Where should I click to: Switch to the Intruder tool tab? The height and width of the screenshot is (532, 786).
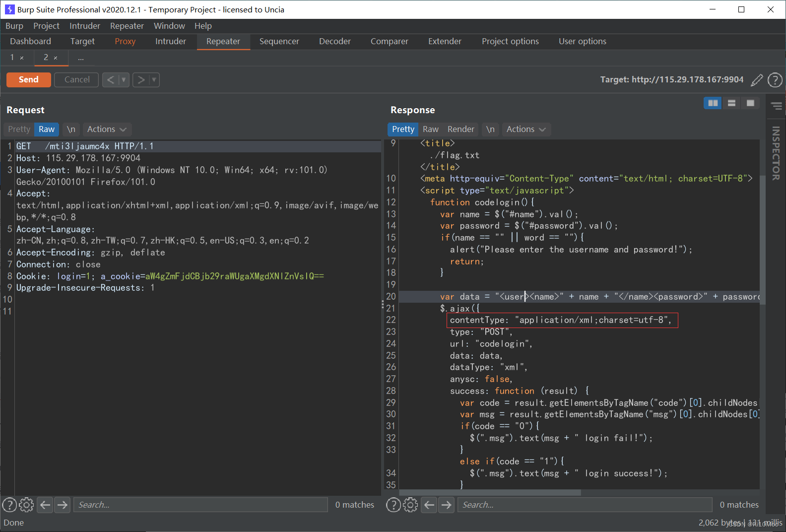pos(171,42)
